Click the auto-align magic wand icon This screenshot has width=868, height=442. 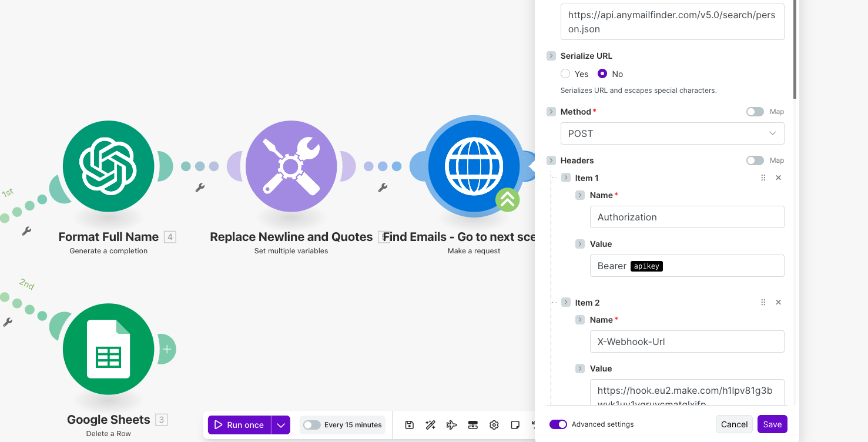coord(431,425)
